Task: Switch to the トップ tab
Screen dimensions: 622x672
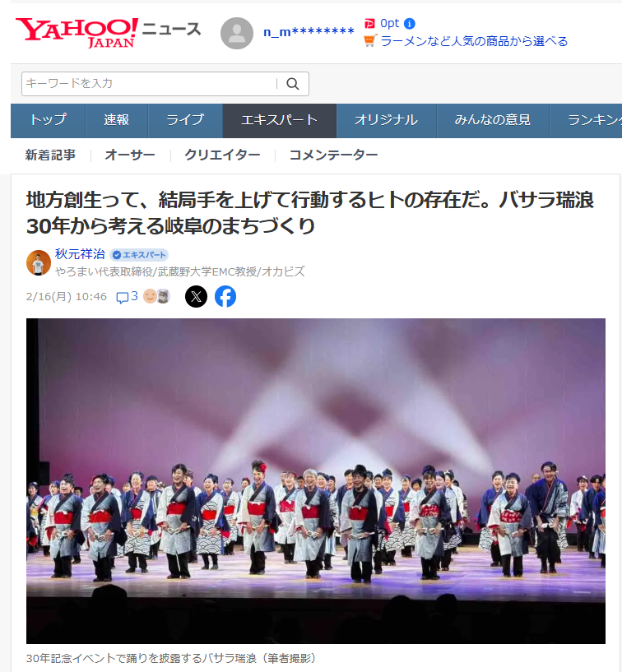Action: coord(48,120)
